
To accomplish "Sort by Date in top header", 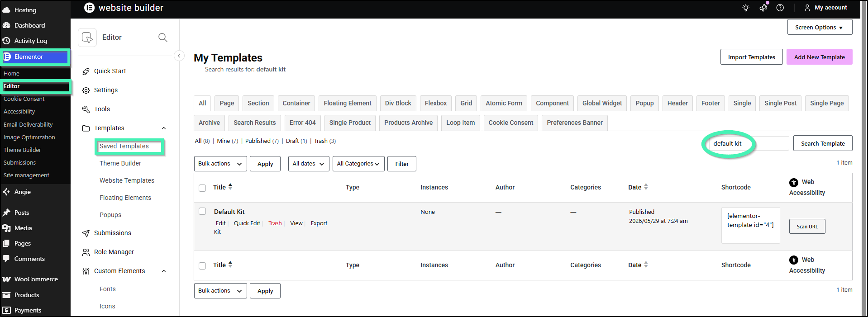I will point(638,187).
